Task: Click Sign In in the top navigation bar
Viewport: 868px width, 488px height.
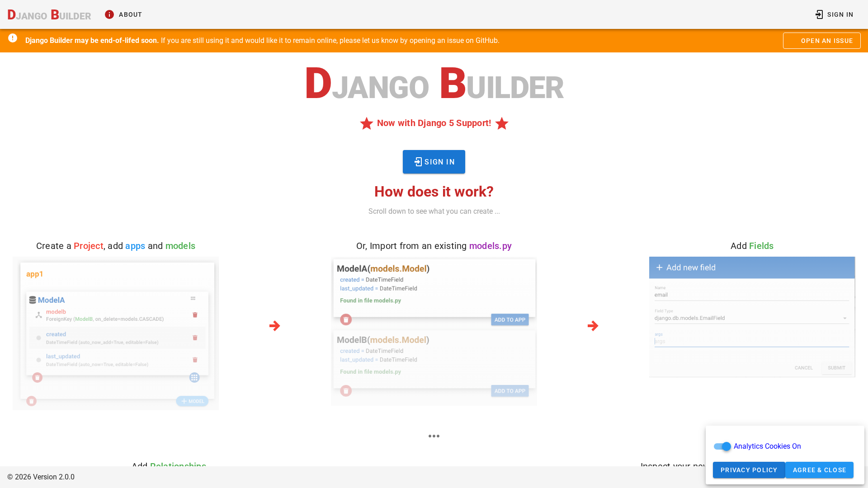Action: point(834,14)
